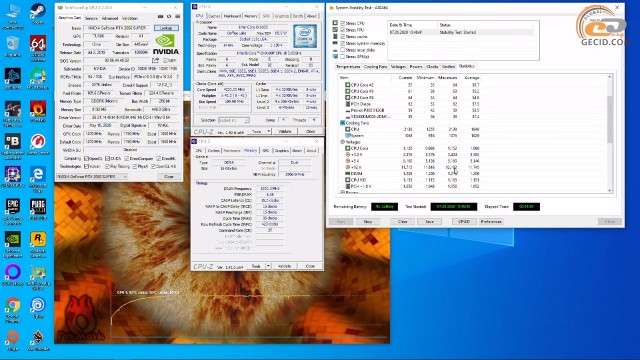Click scrollbar up arrow in AIDA64 statistics
Image resolution: width=640 pixels, height=360 pixels.
click(x=610, y=77)
